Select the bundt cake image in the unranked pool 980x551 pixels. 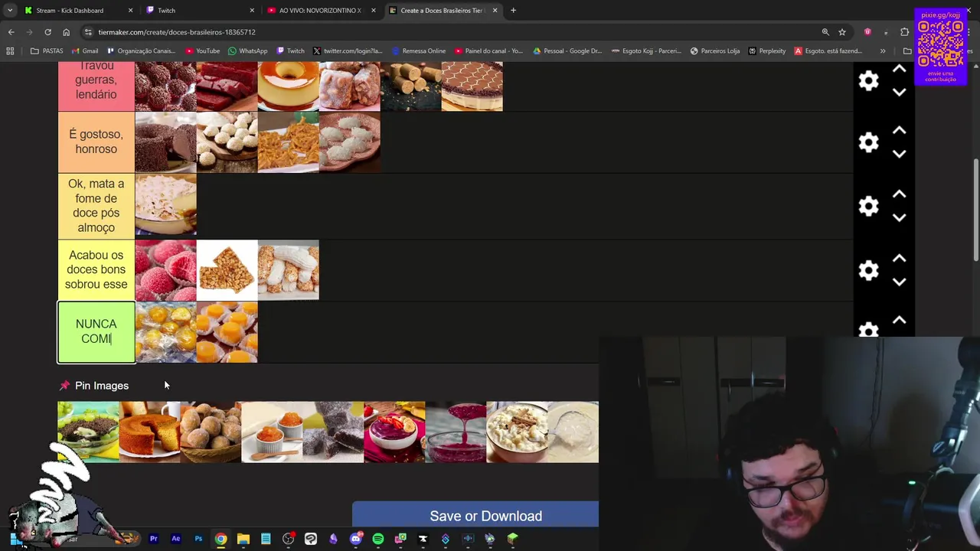point(149,432)
